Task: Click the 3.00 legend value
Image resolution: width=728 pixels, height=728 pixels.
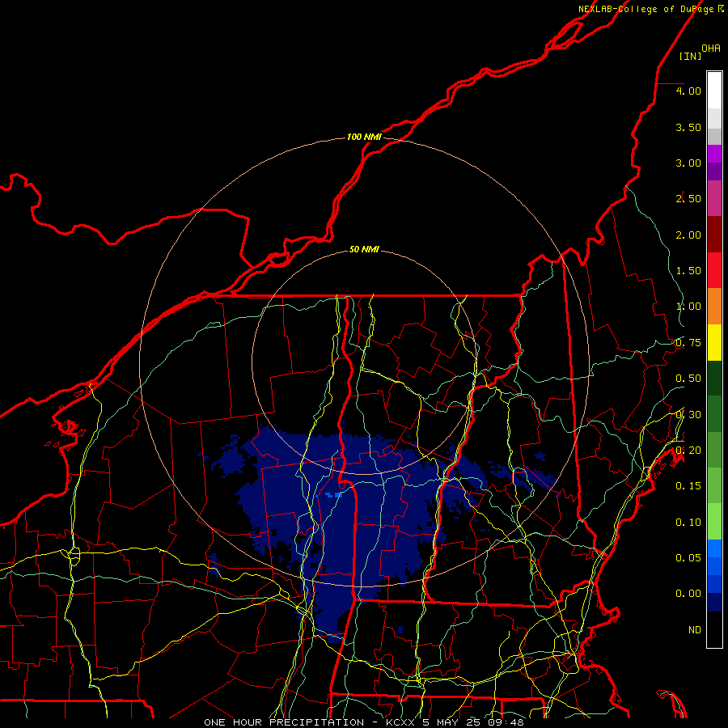Action: pos(688,163)
